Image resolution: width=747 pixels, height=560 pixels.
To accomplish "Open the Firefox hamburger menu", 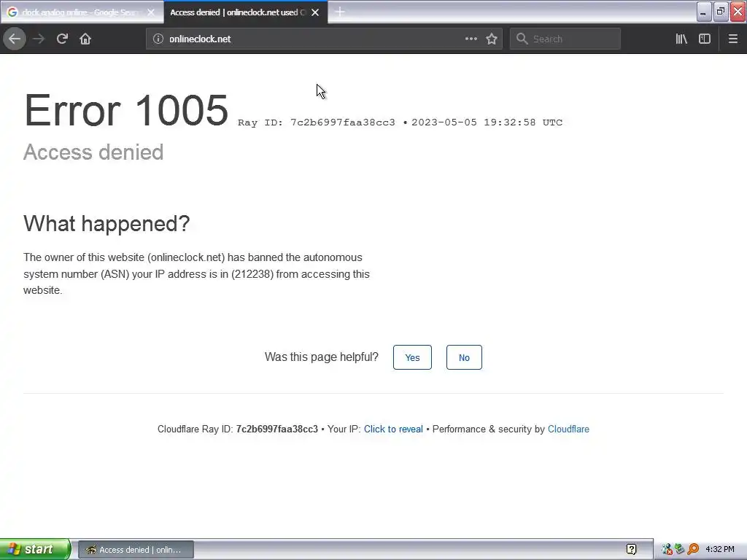I will 733,39.
